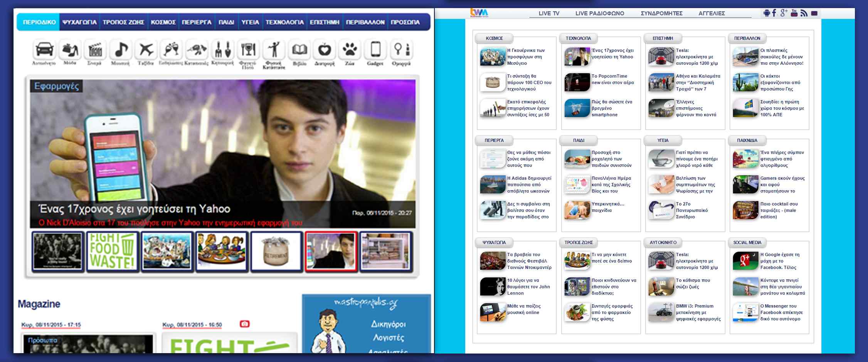The height and width of the screenshot is (362, 868).
Task: Click the Android app icon in header
Action: pyautogui.click(x=766, y=13)
